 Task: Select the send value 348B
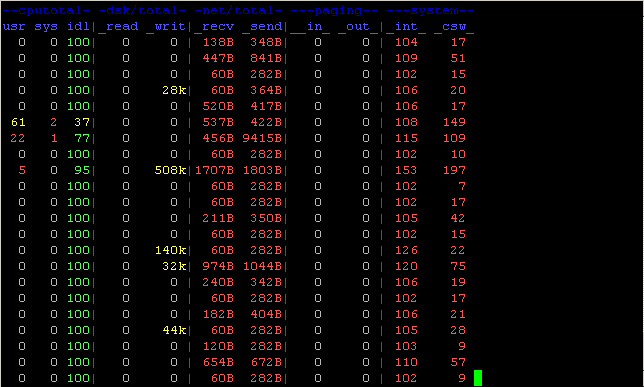[266, 42]
